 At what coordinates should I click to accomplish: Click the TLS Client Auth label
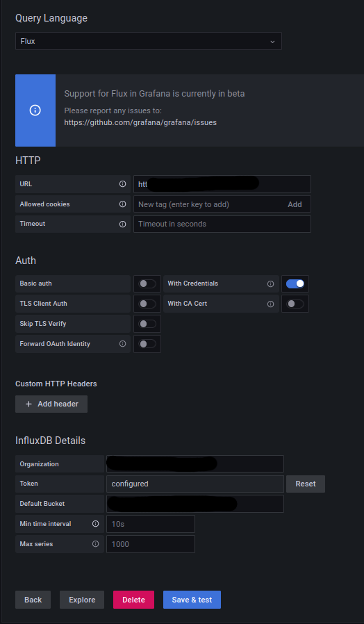coord(43,303)
